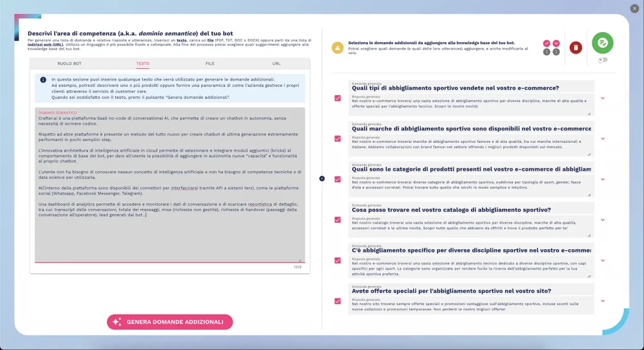Click the underlined word 'interfacciarsi' in the text
The width and height of the screenshot is (644, 350).
184,188
